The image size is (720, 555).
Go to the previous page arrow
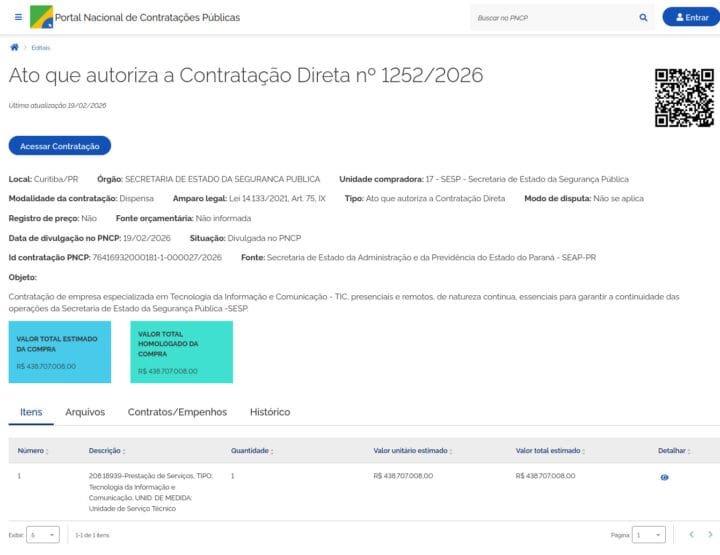(690, 535)
